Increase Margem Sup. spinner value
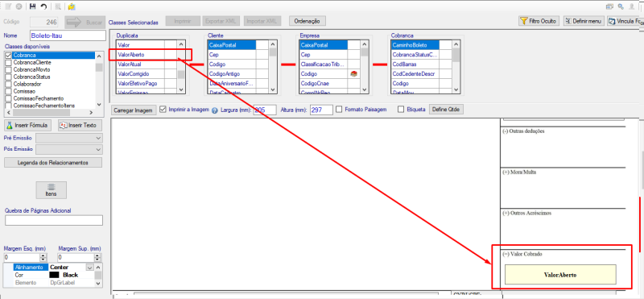The height and width of the screenshot is (299, 644). click(x=97, y=255)
